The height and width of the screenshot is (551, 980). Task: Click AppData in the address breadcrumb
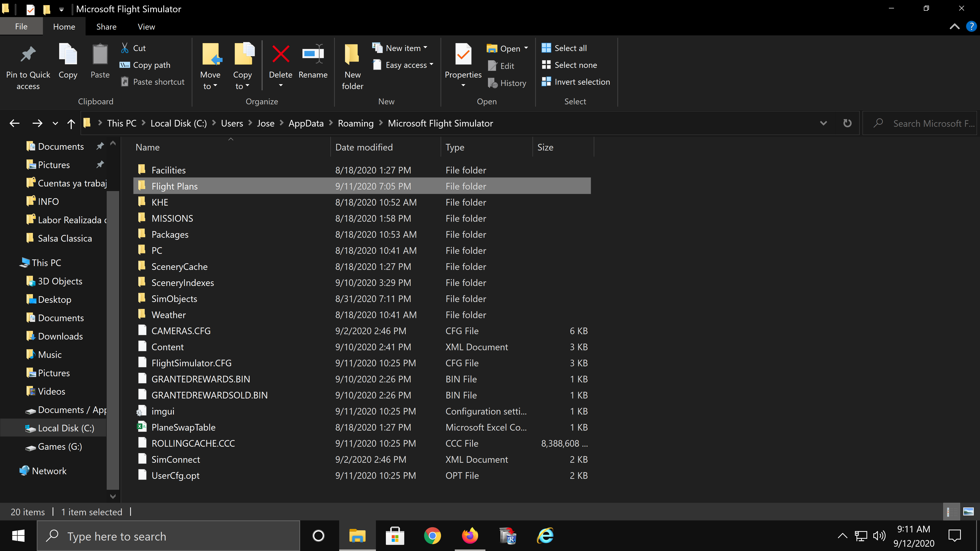[306, 123]
